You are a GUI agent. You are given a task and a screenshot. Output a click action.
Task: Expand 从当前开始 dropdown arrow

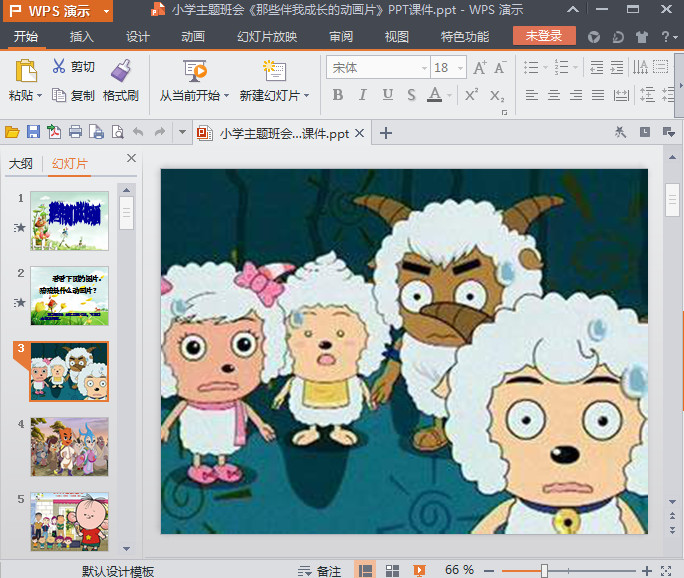(226, 96)
